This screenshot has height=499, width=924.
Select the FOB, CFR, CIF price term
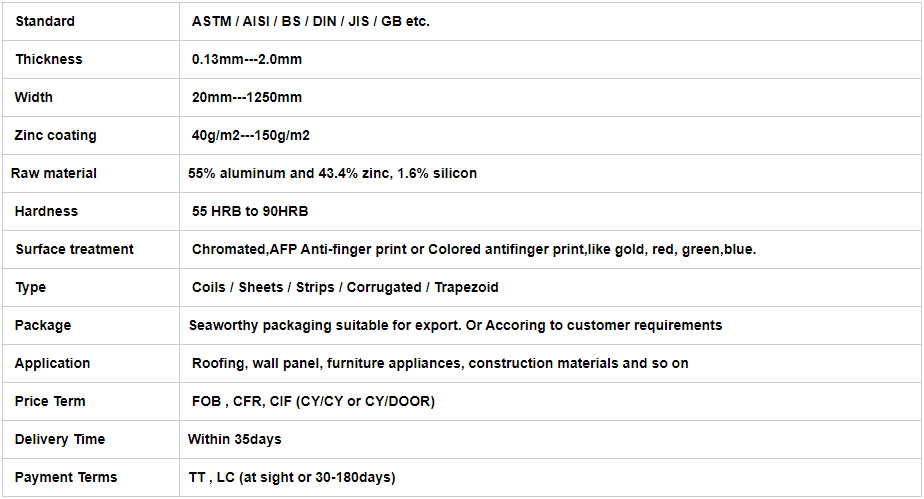(313, 402)
